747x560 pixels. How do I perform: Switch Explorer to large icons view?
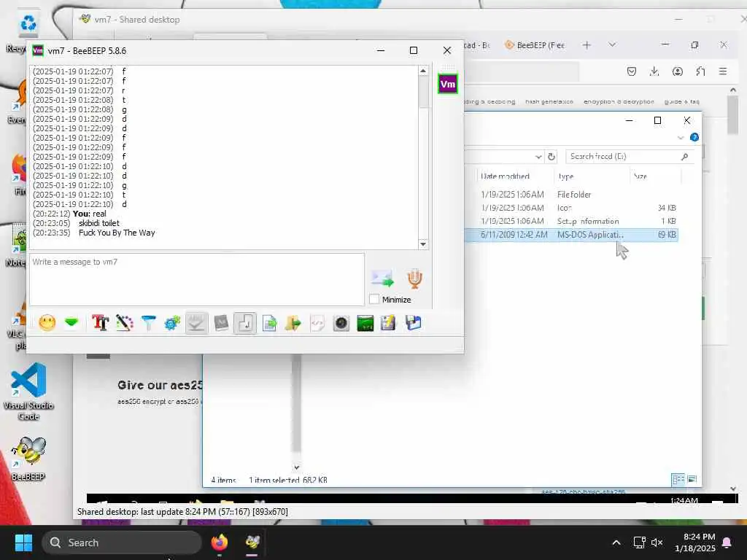click(692, 480)
